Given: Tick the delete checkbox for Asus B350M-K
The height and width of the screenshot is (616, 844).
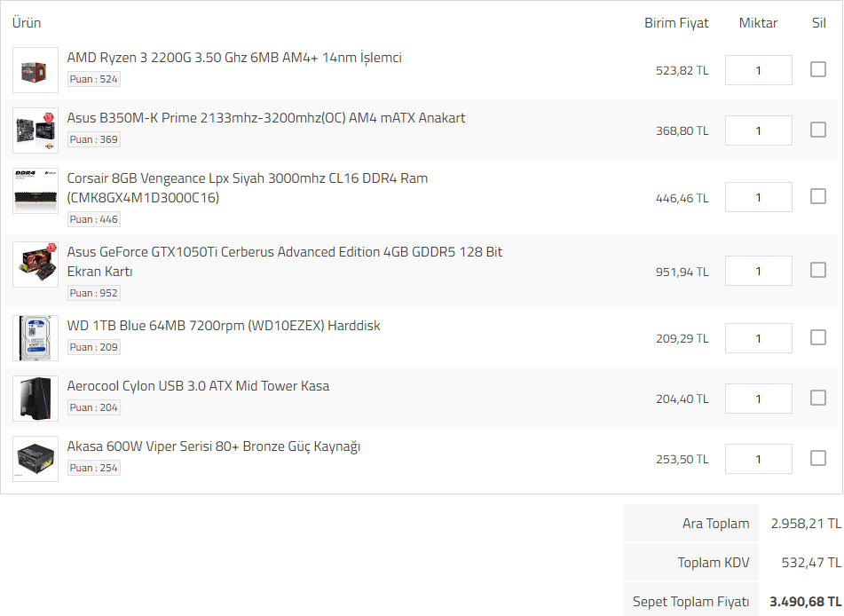Looking at the screenshot, I should coord(818,130).
